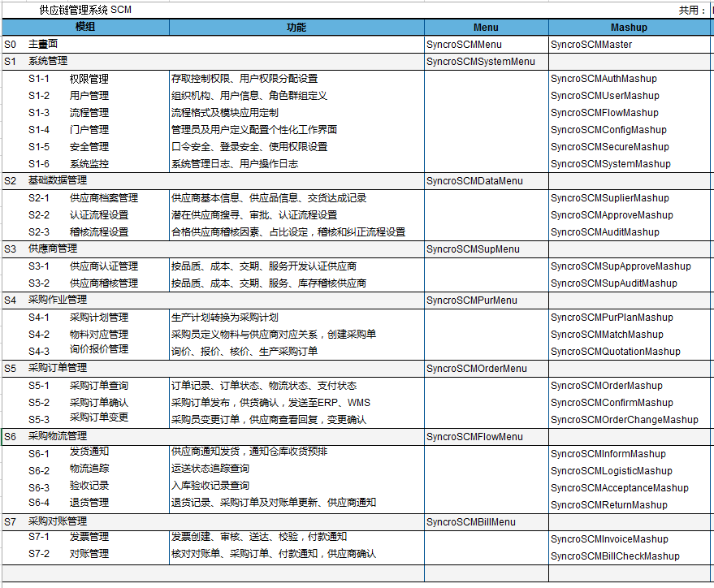Click the "SyncroSCMMatchMashup" cell
This screenshot has height=588, width=714.
[607, 335]
